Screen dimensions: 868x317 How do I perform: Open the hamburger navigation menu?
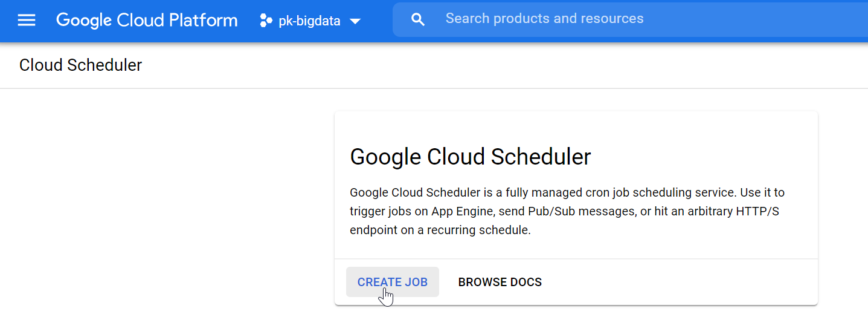(x=27, y=21)
